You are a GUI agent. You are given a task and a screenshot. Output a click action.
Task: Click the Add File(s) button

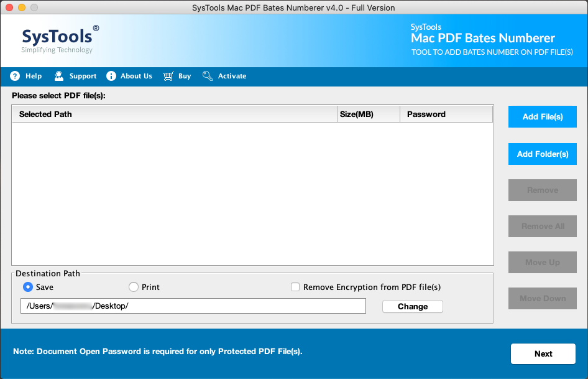pos(543,116)
